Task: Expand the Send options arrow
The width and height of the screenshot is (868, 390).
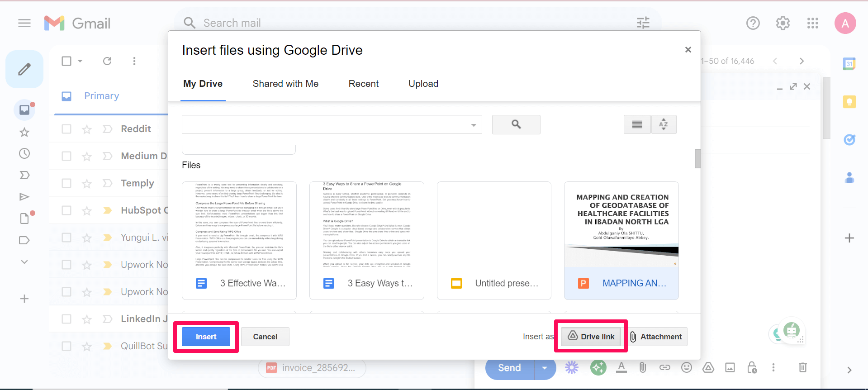Action: click(545, 368)
